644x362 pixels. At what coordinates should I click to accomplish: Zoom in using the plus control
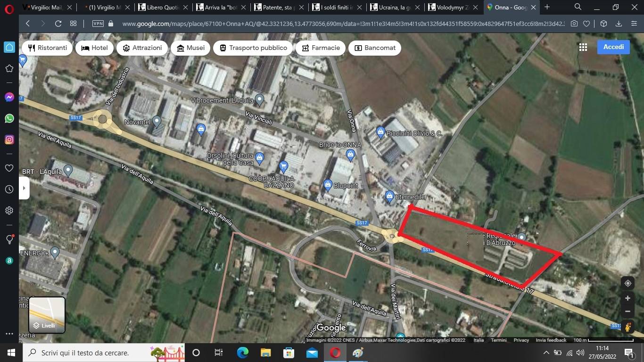(628, 298)
